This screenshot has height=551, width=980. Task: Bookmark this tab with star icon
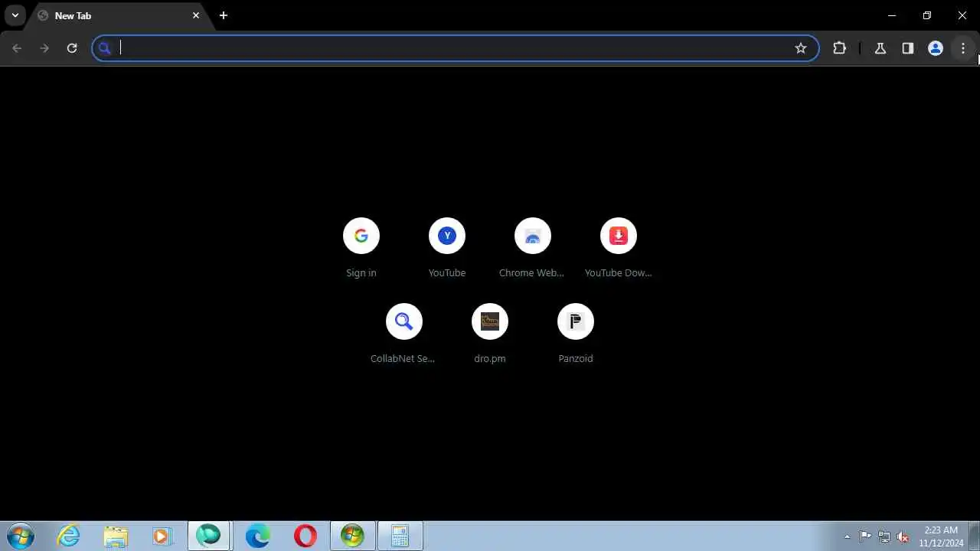coord(801,48)
